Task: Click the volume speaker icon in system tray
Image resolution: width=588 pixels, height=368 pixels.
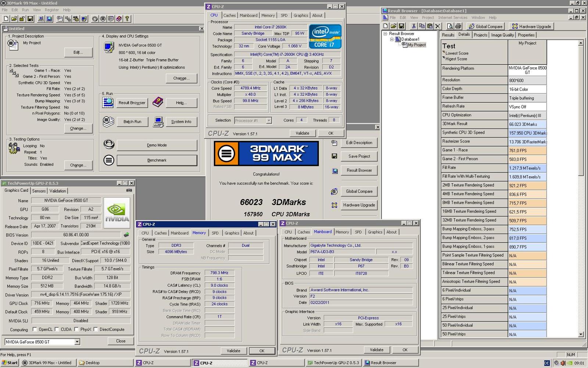Action: click(563, 363)
